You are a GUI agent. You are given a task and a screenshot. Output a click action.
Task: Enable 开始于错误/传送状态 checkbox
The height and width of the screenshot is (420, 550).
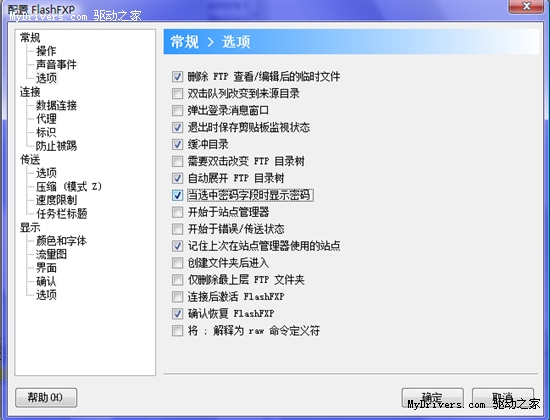(177, 229)
